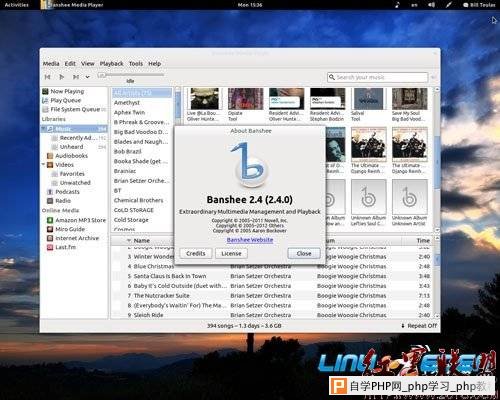The width and height of the screenshot is (500, 400).
Task: Collapse the Music library tree
Action: (43, 129)
